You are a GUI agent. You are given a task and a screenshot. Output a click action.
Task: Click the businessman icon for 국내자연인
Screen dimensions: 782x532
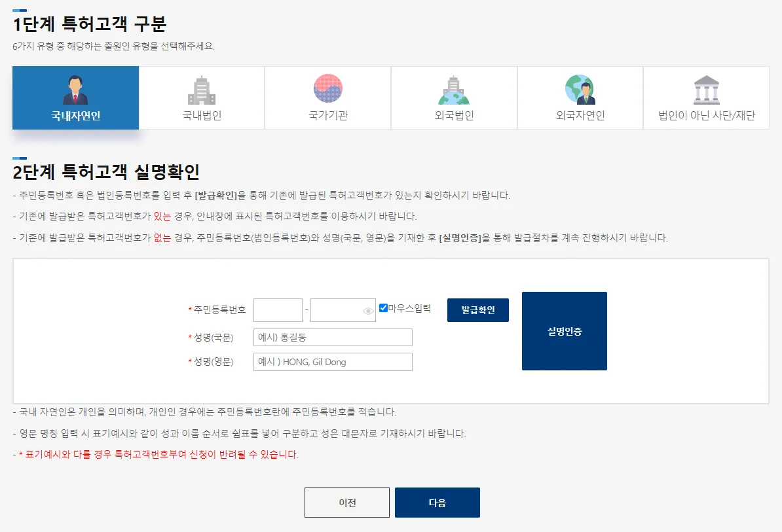point(75,90)
